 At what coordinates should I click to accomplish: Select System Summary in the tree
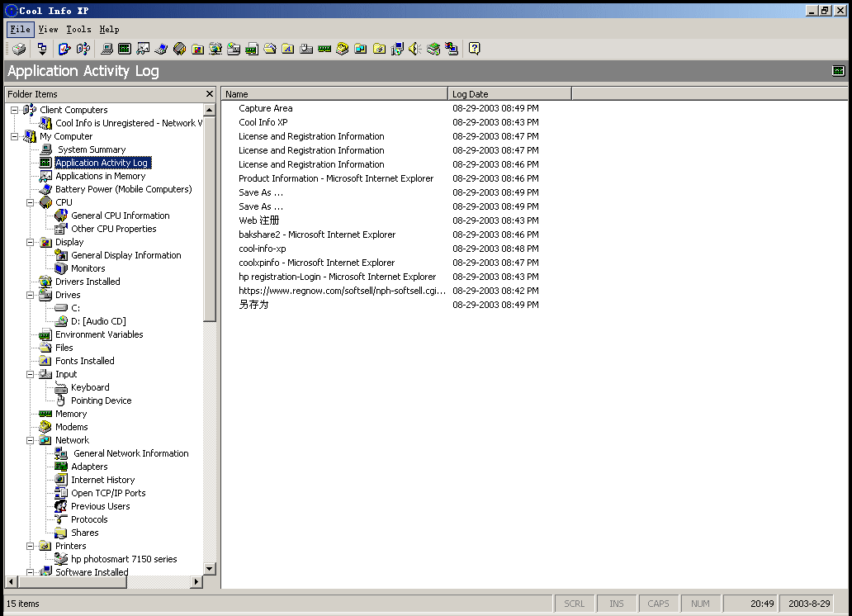point(92,149)
